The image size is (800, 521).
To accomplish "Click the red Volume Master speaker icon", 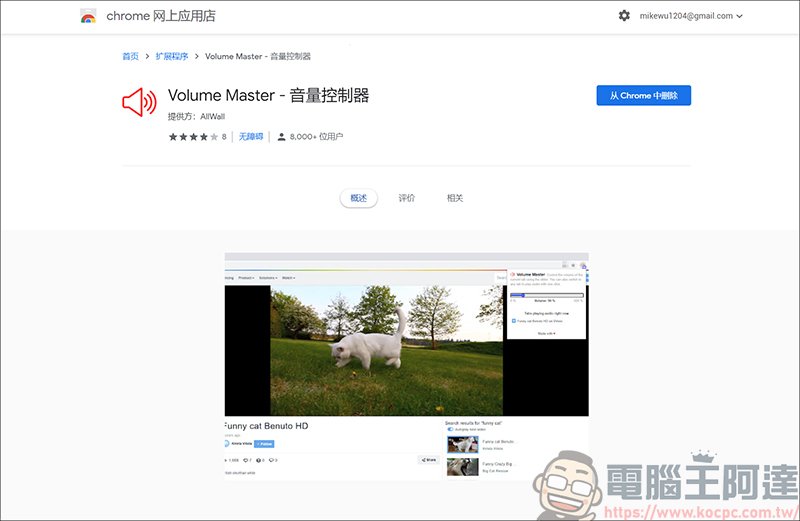I will [x=139, y=102].
